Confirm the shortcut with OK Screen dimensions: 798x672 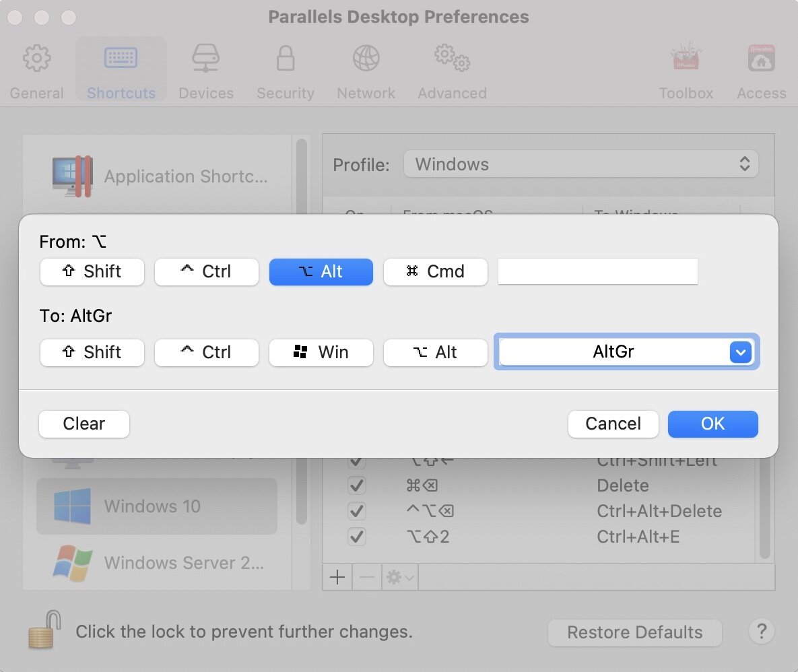point(713,424)
